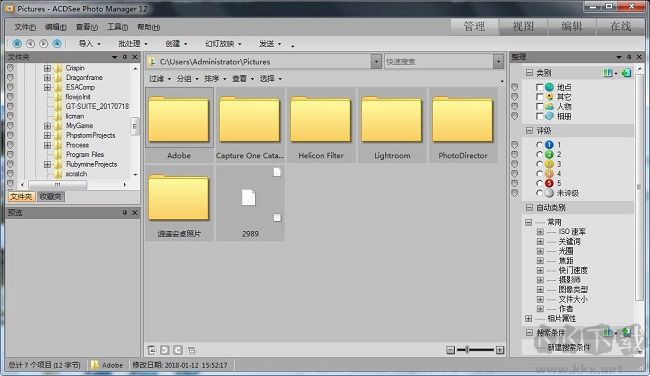650x376 pixels.
Task: Go forward with the right arrow icon
Action: [x=44, y=43]
